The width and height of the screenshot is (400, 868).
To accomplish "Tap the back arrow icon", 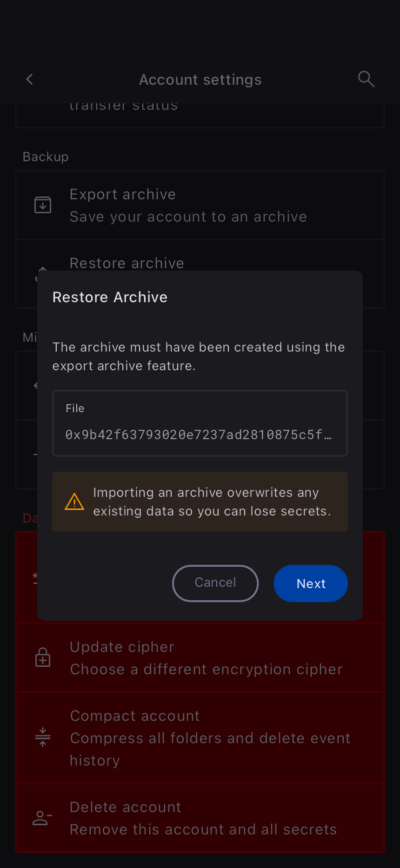I will (30, 80).
